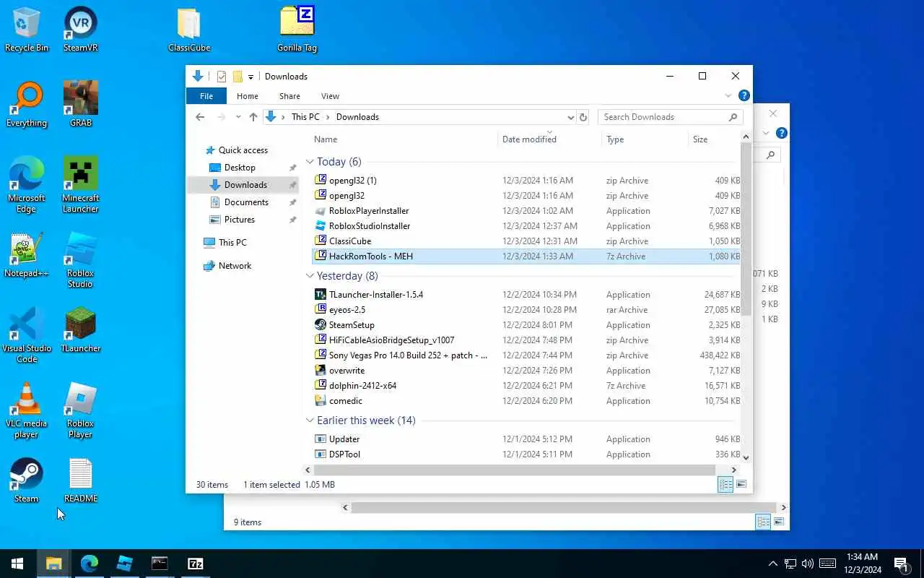Image resolution: width=924 pixels, height=578 pixels.
Task: Open the Customize Quick Access Toolbar dropdown
Action: point(250,77)
